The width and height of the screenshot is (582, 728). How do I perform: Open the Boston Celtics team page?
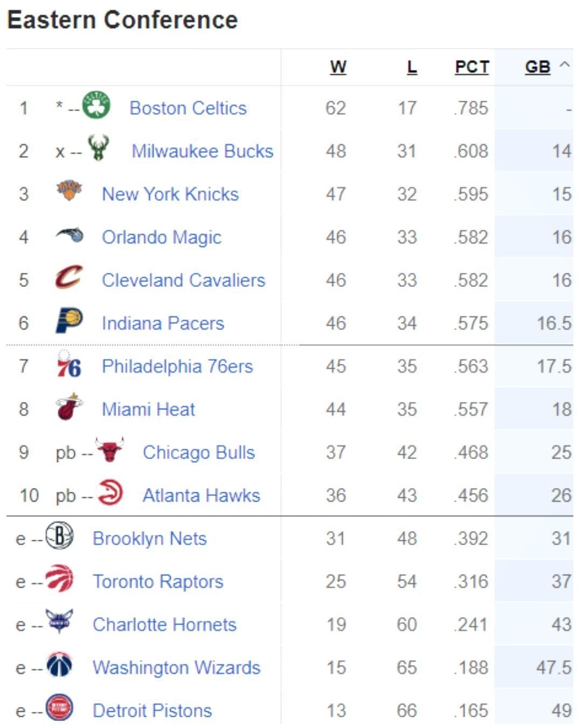(187, 107)
